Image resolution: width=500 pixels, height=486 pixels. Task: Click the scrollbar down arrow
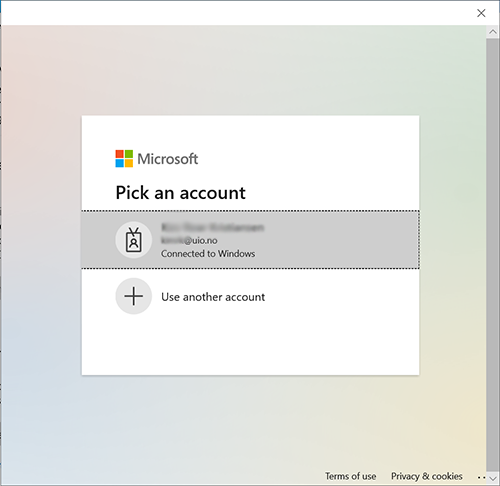(493, 478)
